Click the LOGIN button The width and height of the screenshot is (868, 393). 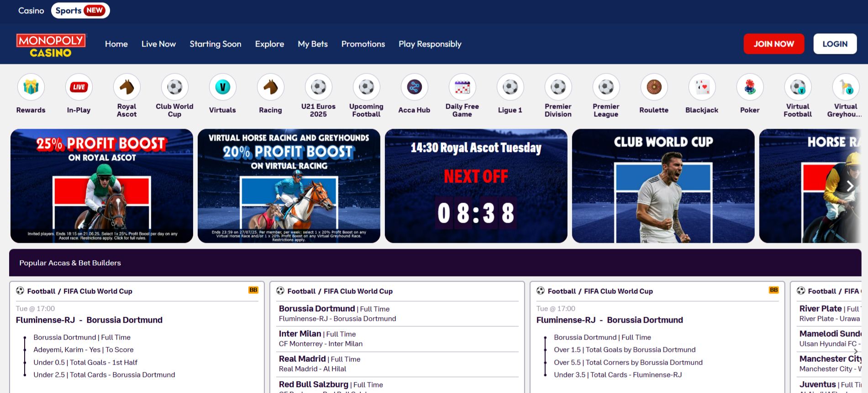835,44
